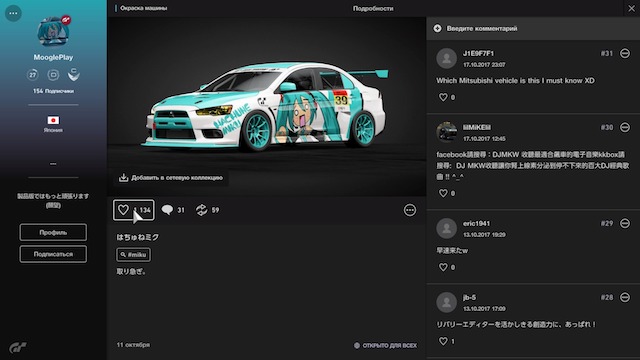Click the Подписаться button

click(x=53, y=254)
